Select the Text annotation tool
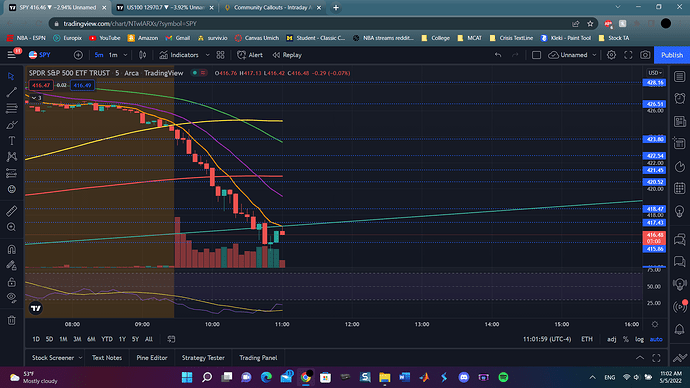The height and width of the screenshot is (388, 690). 12,141
